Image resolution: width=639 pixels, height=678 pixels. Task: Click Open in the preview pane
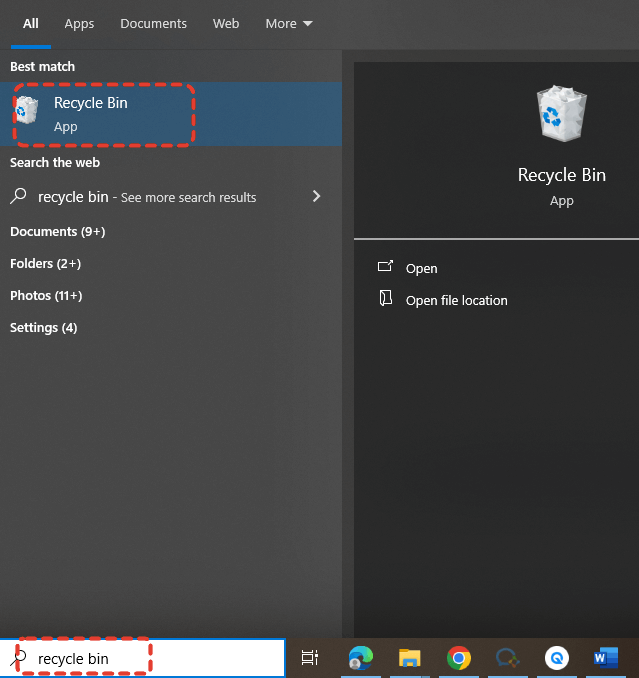pos(421,268)
